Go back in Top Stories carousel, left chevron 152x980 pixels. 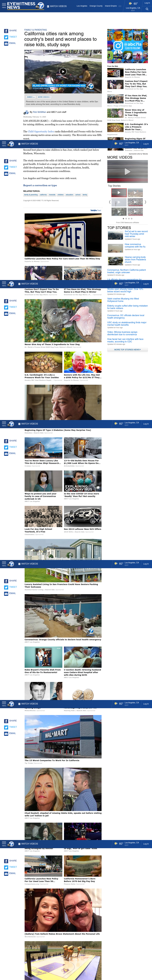coord(110,202)
